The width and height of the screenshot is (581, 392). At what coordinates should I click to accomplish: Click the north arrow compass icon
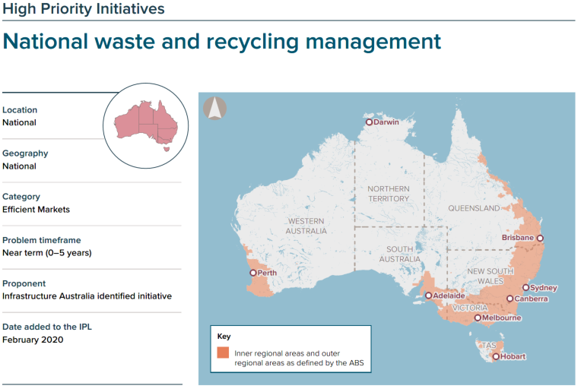[x=215, y=109]
